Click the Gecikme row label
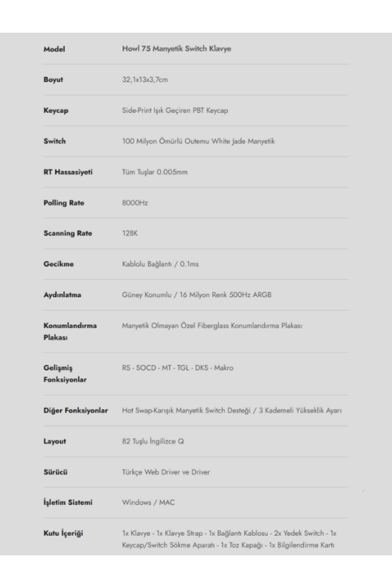The width and height of the screenshot is (392, 588). pos(58,264)
